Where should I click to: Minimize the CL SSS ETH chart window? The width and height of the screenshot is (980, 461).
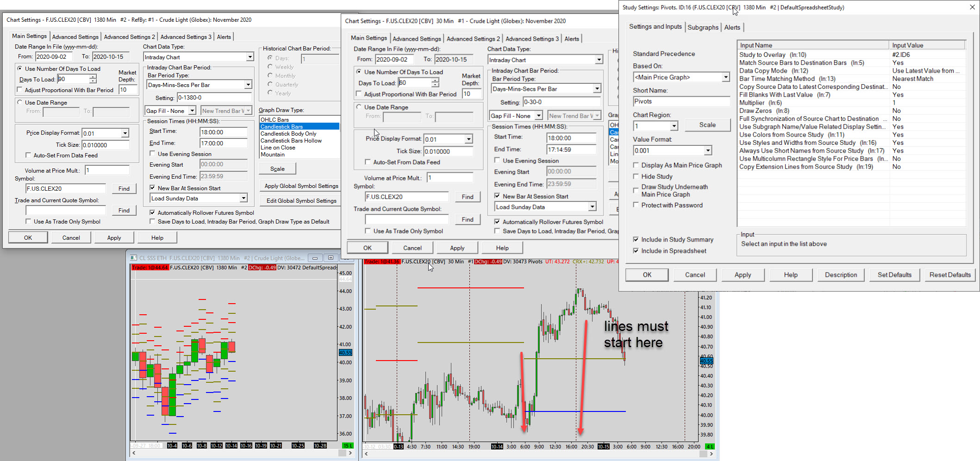pyautogui.click(x=315, y=258)
